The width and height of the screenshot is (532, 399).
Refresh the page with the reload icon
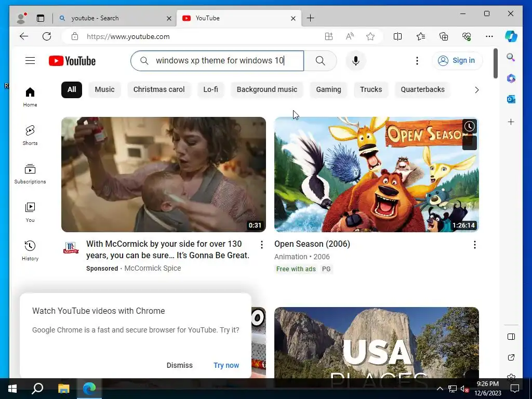[x=47, y=36]
